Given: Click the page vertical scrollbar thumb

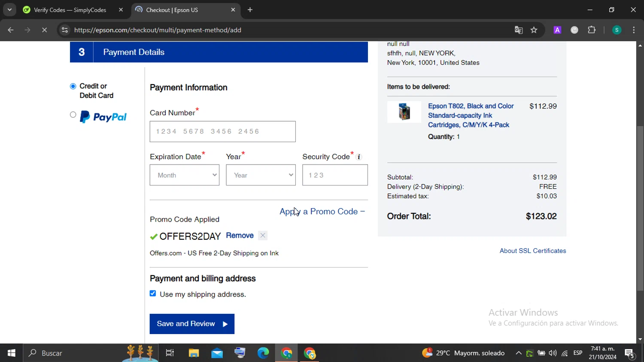Looking at the screenshot, I should tap(640, 208).
